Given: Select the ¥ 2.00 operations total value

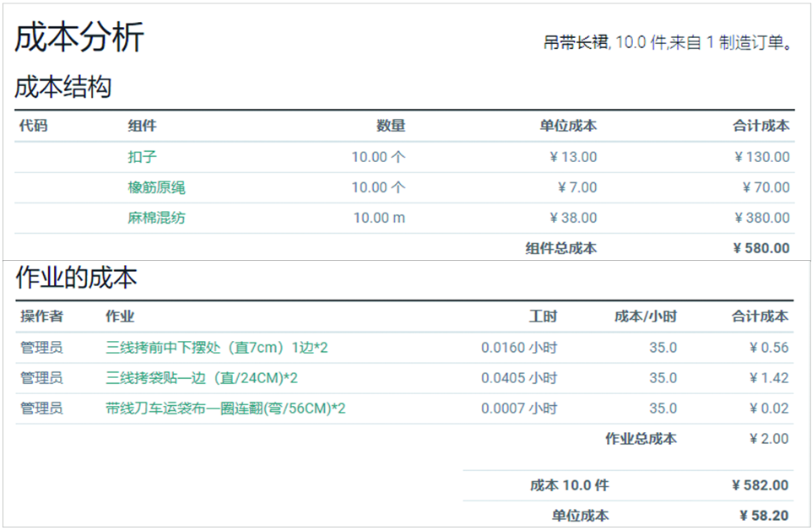Looking at the screenshot, I should point(768,439).
